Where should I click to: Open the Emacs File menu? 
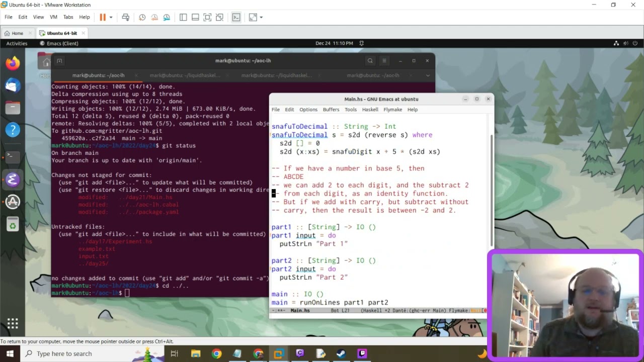(276, 110)
